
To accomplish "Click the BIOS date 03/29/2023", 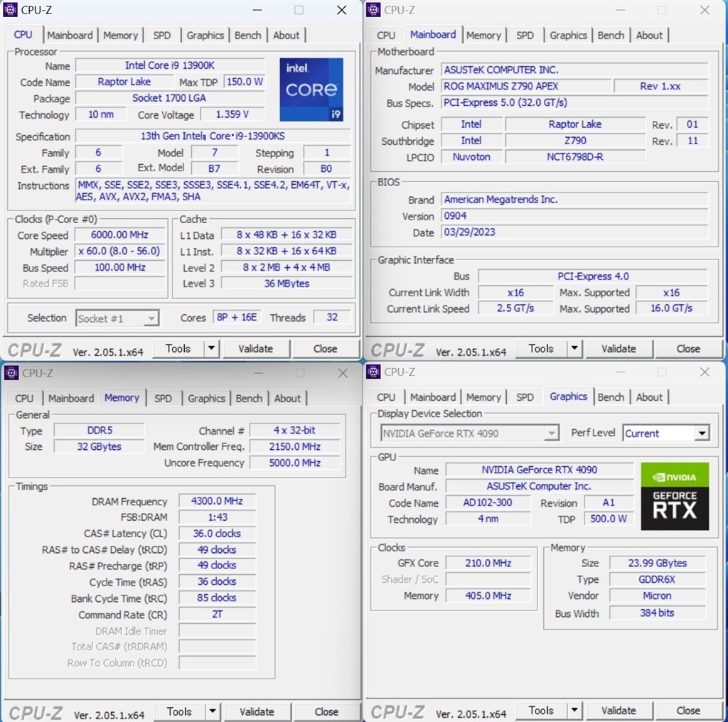I will point(574,232).
